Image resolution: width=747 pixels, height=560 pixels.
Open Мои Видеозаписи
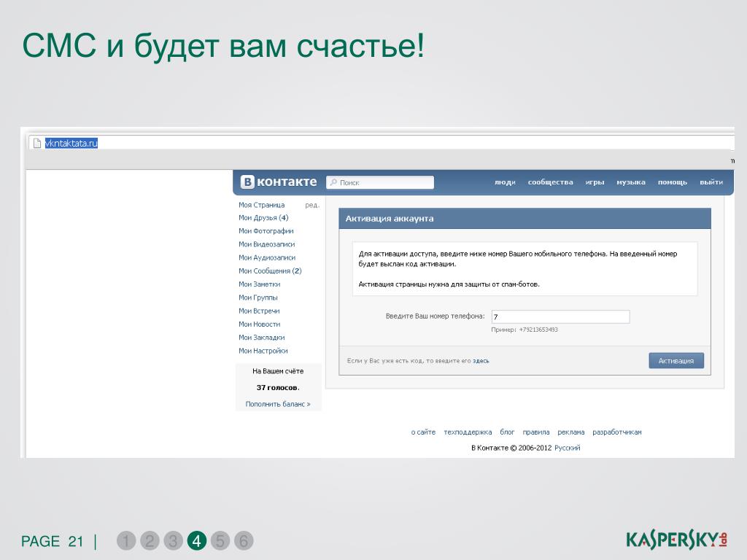click(x=267, y=244)
